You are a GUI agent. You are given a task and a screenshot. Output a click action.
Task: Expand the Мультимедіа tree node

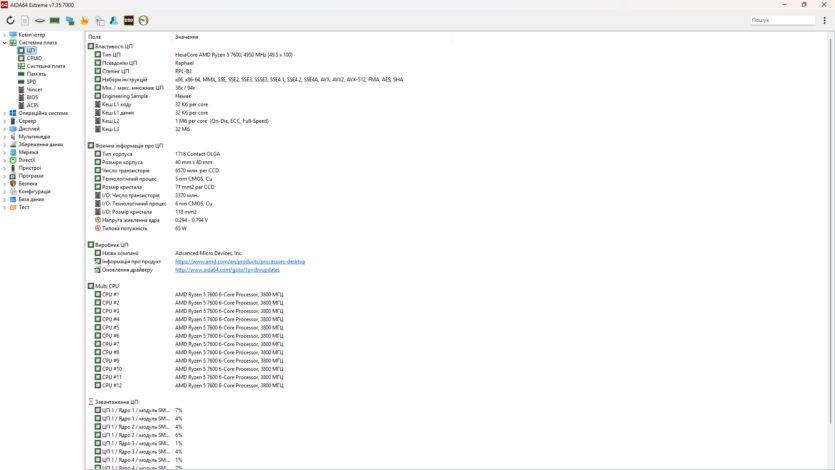click(x=5, y=137)
